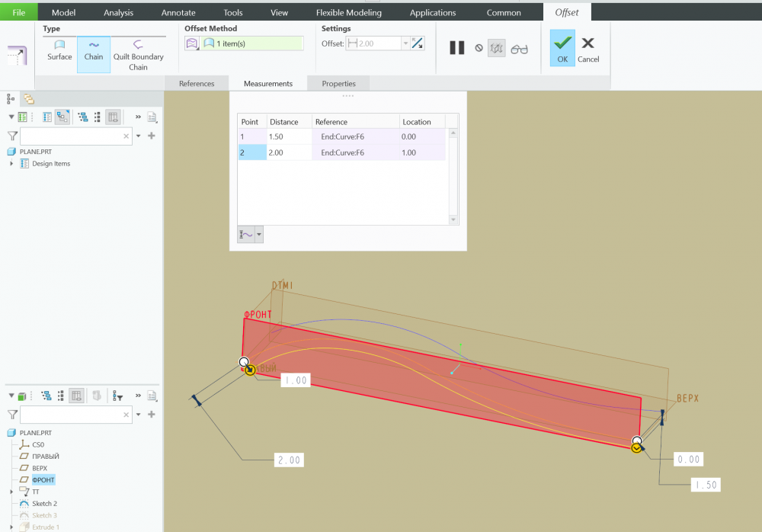Viewport: 762px width, 532px height.
Task: Expand the Design Items node
Action: (11, 163)
